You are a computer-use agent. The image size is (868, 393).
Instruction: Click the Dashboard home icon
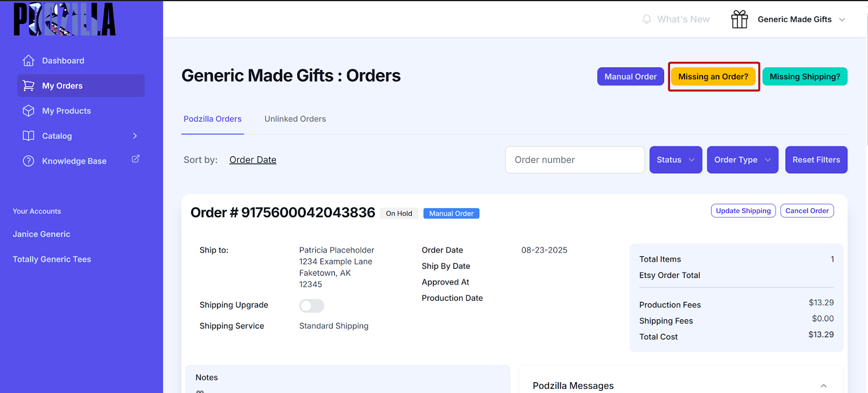[29, 61]
